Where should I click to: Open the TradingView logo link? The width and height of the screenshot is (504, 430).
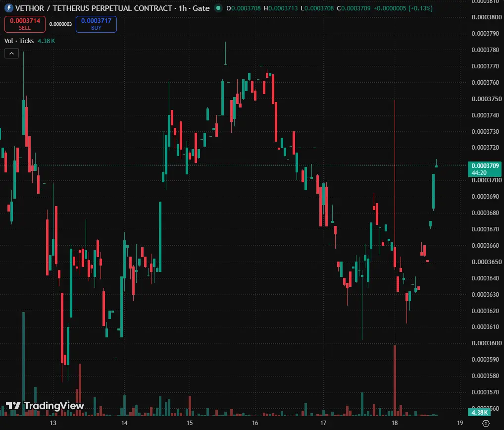(x=45, y=406)
